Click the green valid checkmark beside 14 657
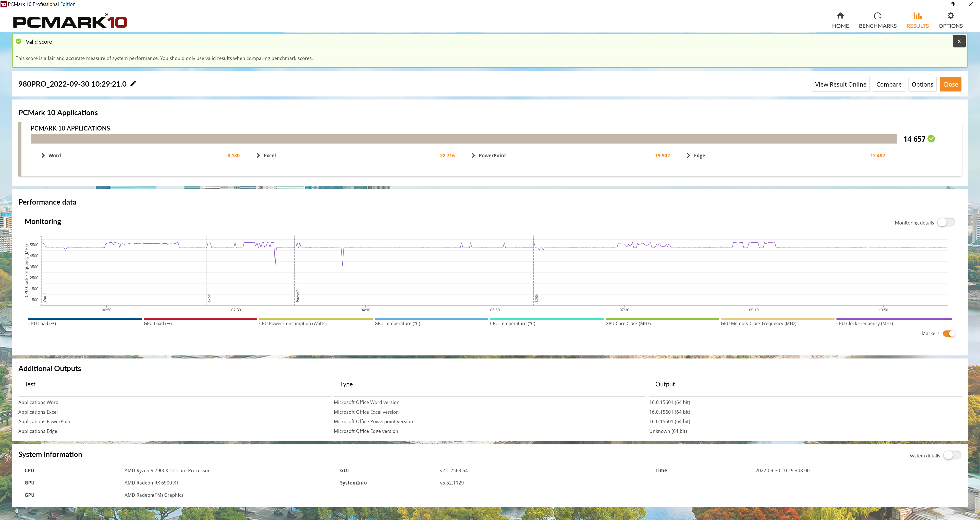The width and height of the screenshot is (980, 520). click(x=931, y=139)
